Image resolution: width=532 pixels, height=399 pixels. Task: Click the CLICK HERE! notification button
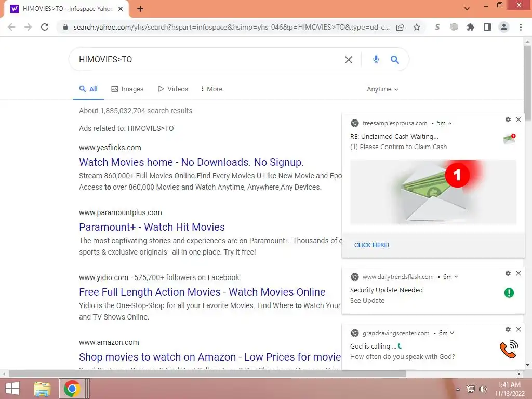point(371,245)
